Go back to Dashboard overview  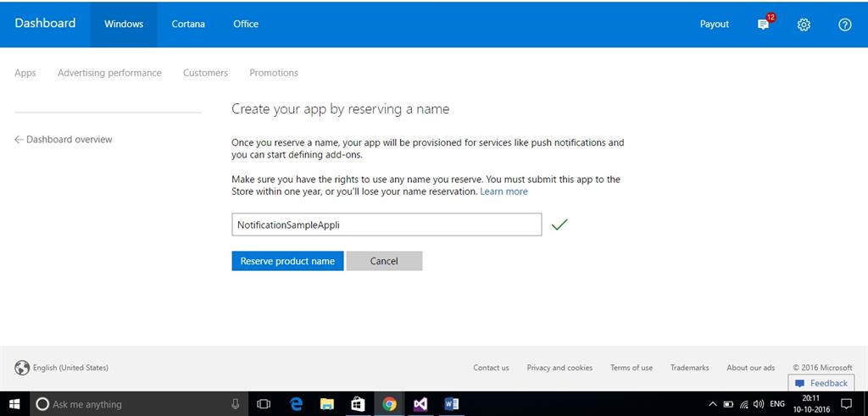(64, 139)
